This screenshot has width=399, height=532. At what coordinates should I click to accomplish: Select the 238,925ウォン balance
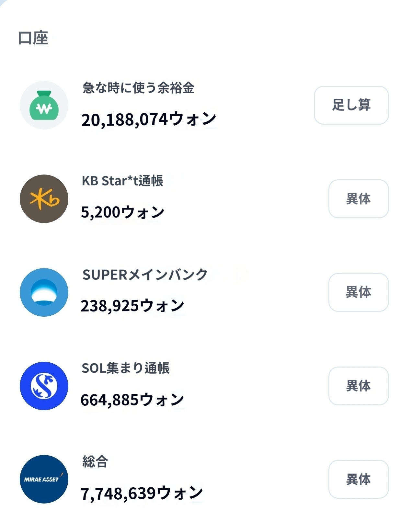coord(132,306)
